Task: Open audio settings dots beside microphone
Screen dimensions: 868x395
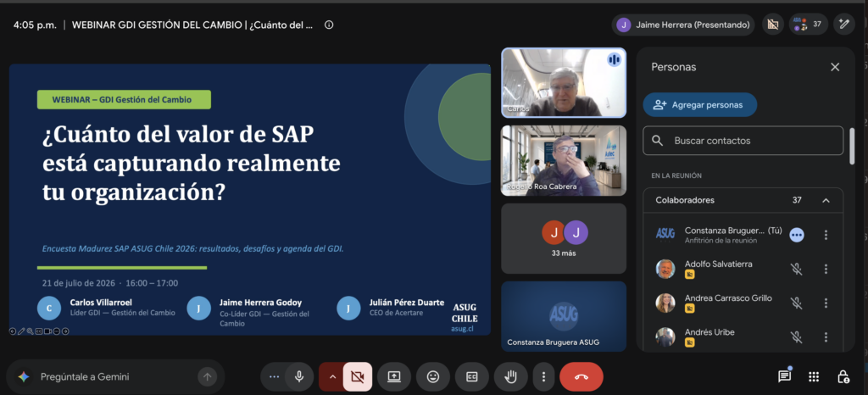Action: pos(274,376)
